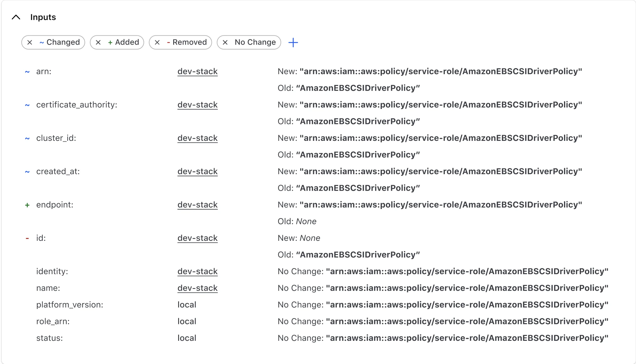This screenshot has width=636, height=364.
Task: Add a new filter with plus icon
Action: (x=293, y=43)
